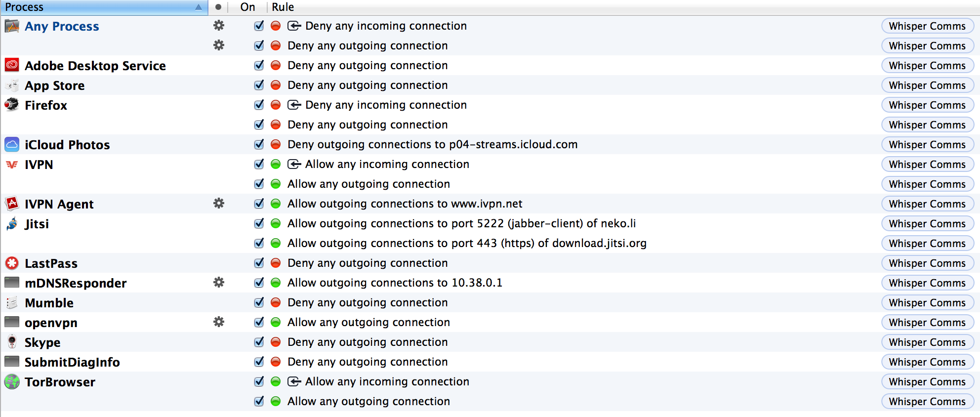Click gear icon on Any Process incoming rule

tap(219, 25)
